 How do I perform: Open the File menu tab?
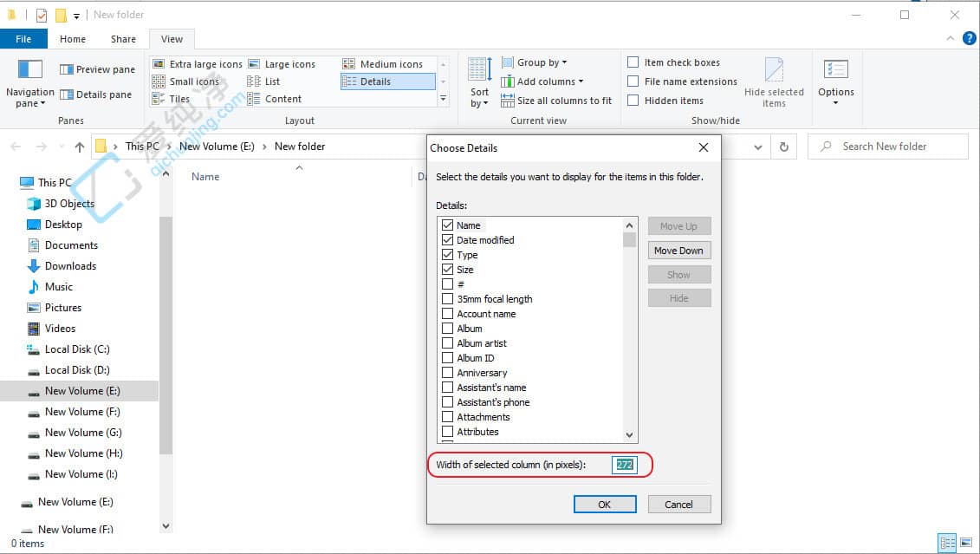[x=23, y=39]
